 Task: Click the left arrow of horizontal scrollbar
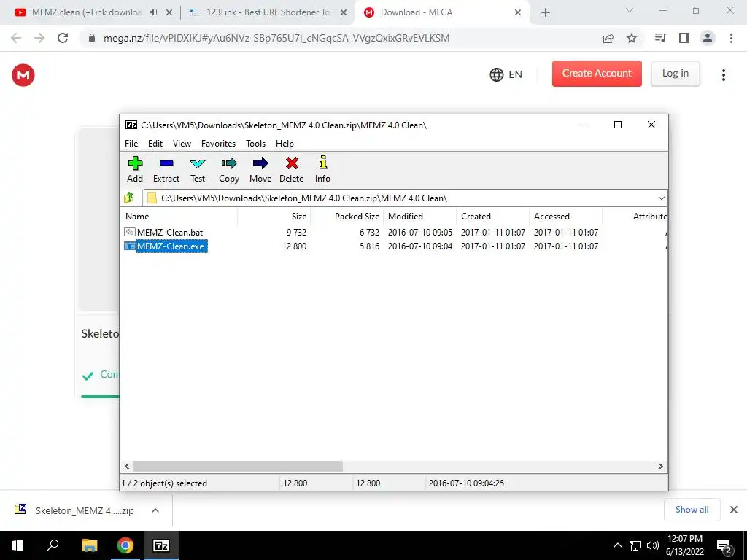click(127, 466)
